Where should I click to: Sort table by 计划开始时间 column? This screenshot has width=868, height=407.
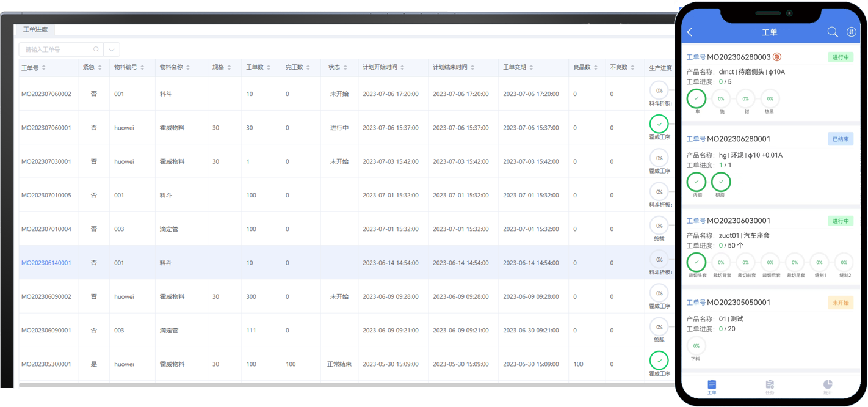402,67
